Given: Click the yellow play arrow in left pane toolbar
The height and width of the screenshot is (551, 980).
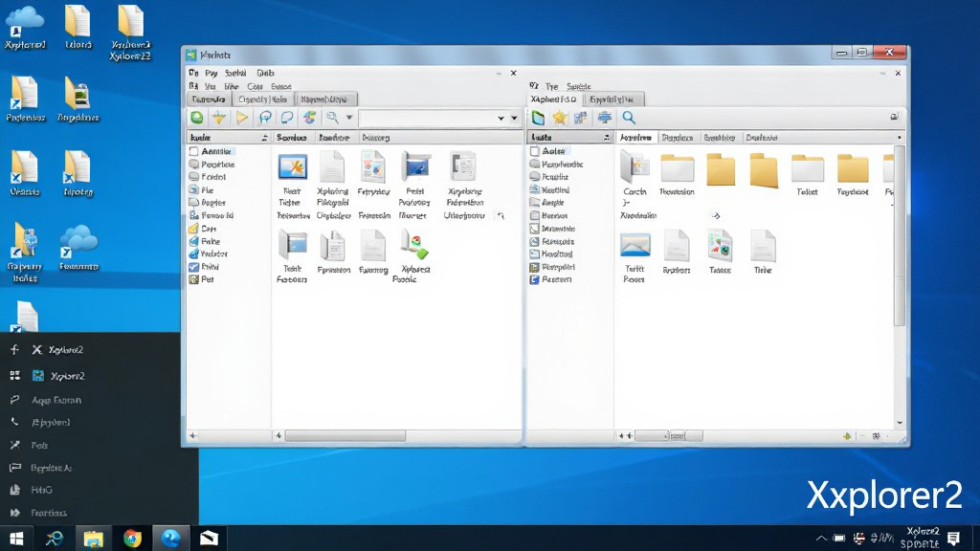Looking at the screenshot, I should (242, 118).
